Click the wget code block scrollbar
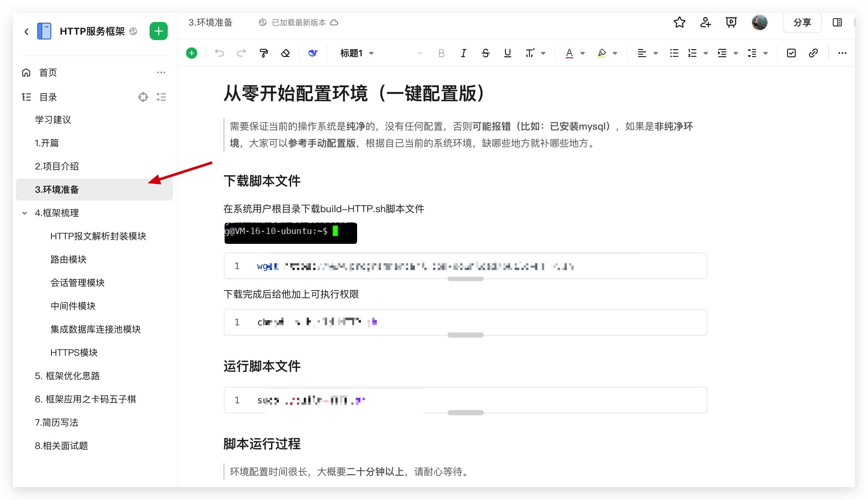Image resolution: width=868 pixels, height=500 pixels. pyautogui.click(x=465, y=279)
